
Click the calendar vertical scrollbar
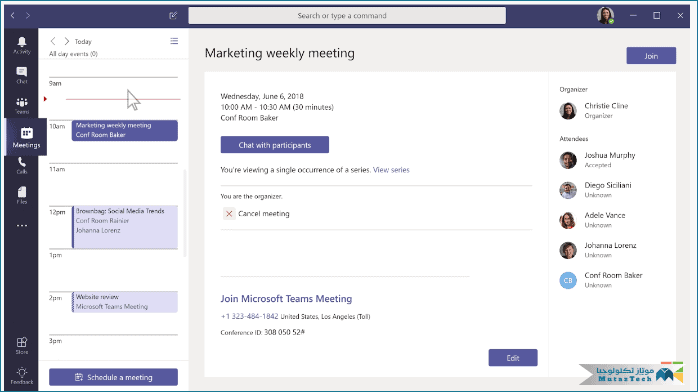point(185,213)
